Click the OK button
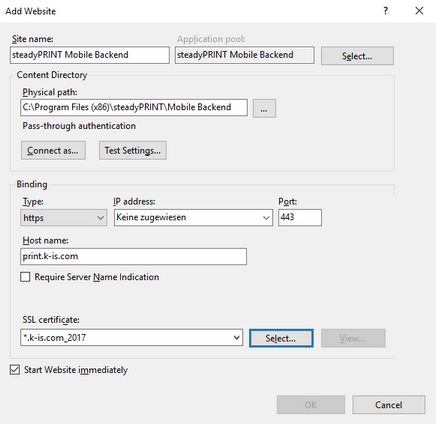Viewport: 436px width, 424px height. (311, 405)
